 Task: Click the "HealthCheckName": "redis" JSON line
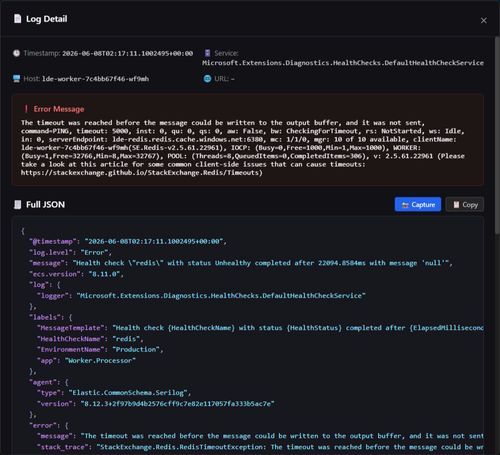pyautogui.click(x=90, y=339)
